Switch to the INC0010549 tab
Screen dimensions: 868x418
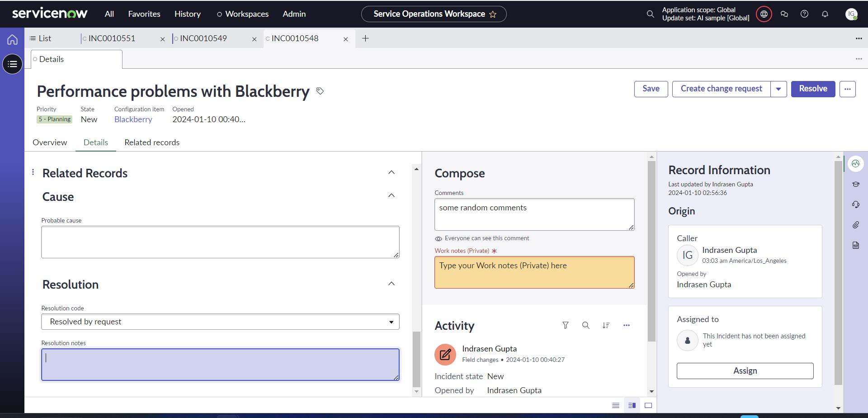pos(203,38)
